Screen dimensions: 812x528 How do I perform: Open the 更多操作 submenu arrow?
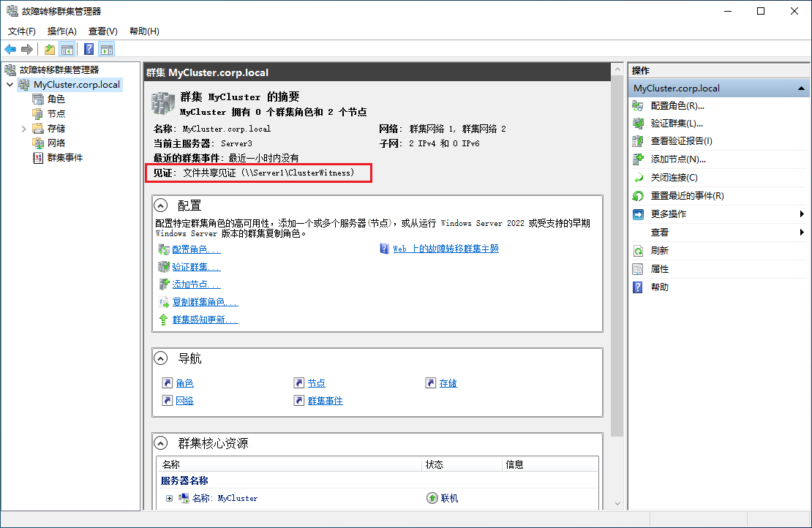click(x=802, y=214)
